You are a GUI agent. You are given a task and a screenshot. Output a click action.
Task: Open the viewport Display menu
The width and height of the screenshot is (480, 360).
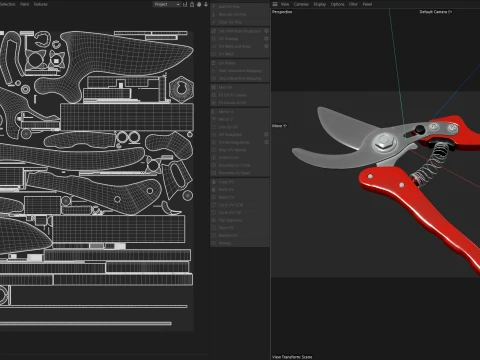click(320, 4)
